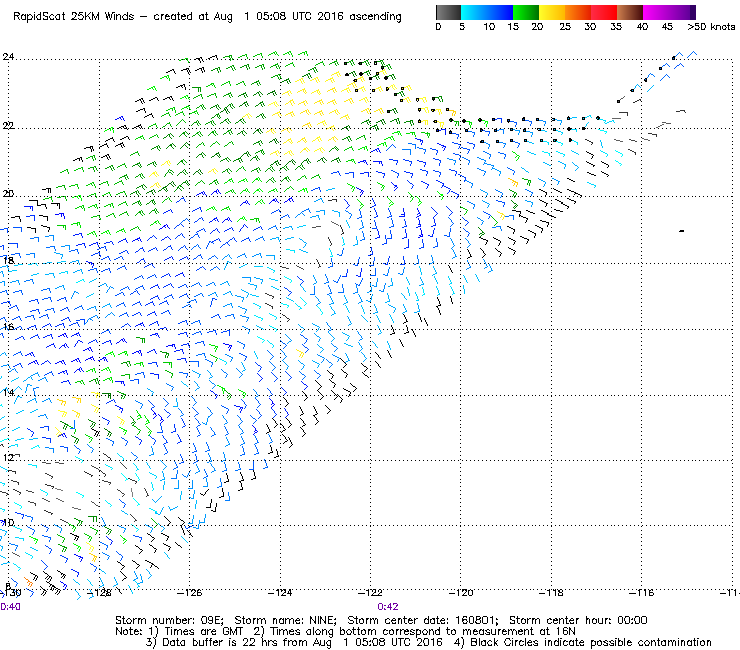Click the '0' legend scale label
740x650 pixels.
[438, 27]
